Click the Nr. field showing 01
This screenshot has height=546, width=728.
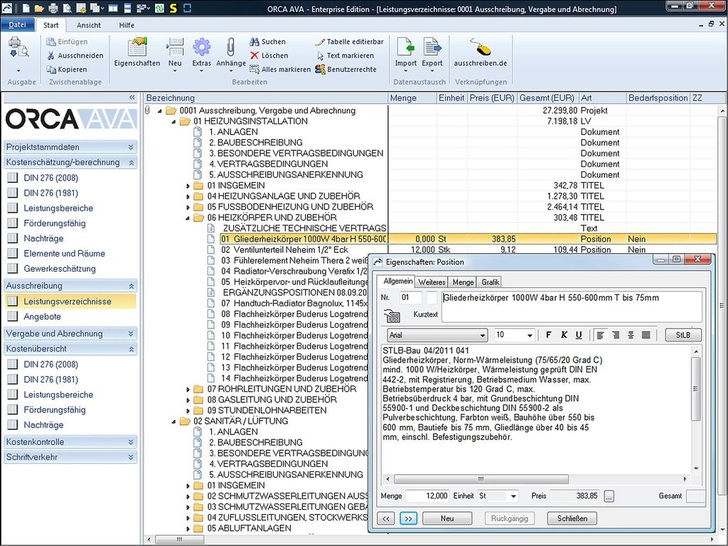pyautogui.click(x=411, y=298)
